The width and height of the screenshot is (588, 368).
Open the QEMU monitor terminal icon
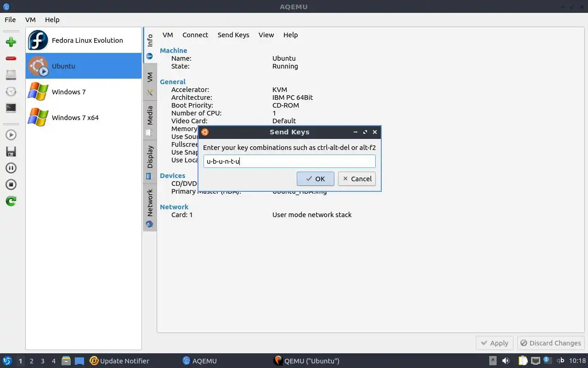(11, 108)
